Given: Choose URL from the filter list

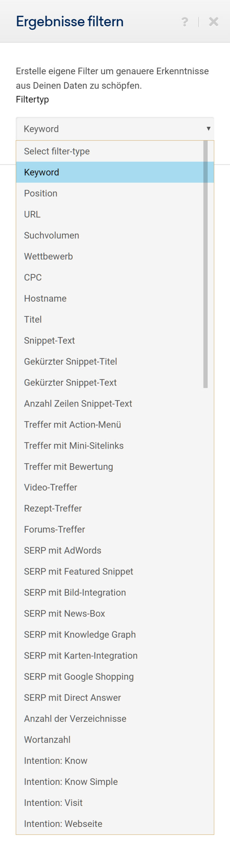Looking at the screenshot, I should [32, 214].
